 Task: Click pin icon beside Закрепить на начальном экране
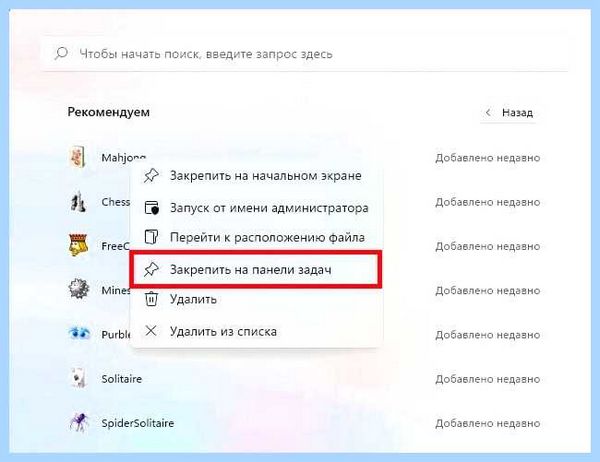click(151, 176)
